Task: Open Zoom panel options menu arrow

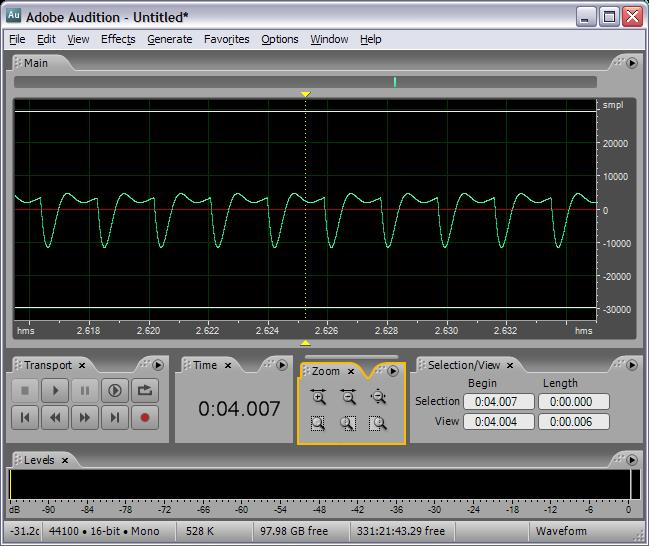Action: 393,371
